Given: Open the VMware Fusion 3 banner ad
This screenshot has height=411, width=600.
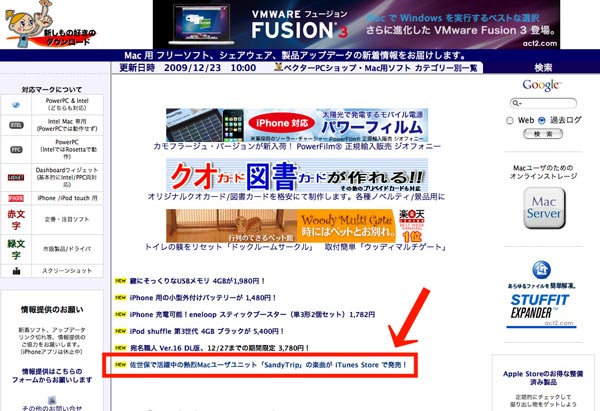Looking at the screenshot, I should click(356, 24).
